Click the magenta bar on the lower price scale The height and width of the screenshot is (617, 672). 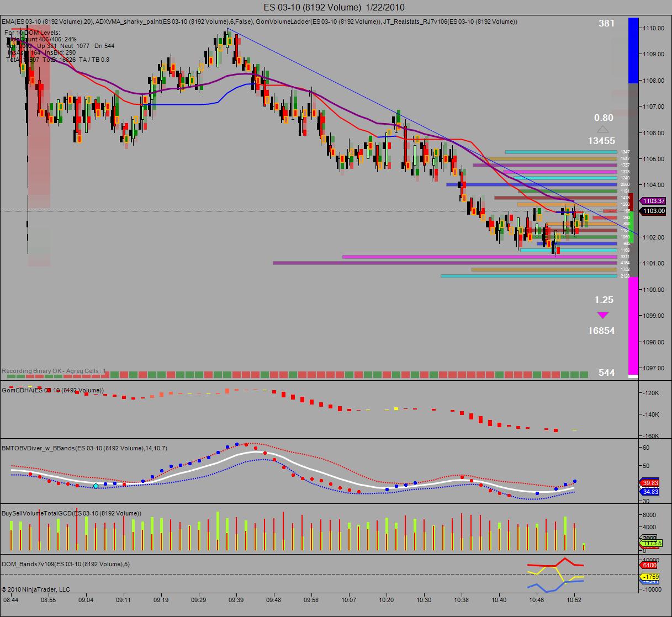[x=633, y=326]
